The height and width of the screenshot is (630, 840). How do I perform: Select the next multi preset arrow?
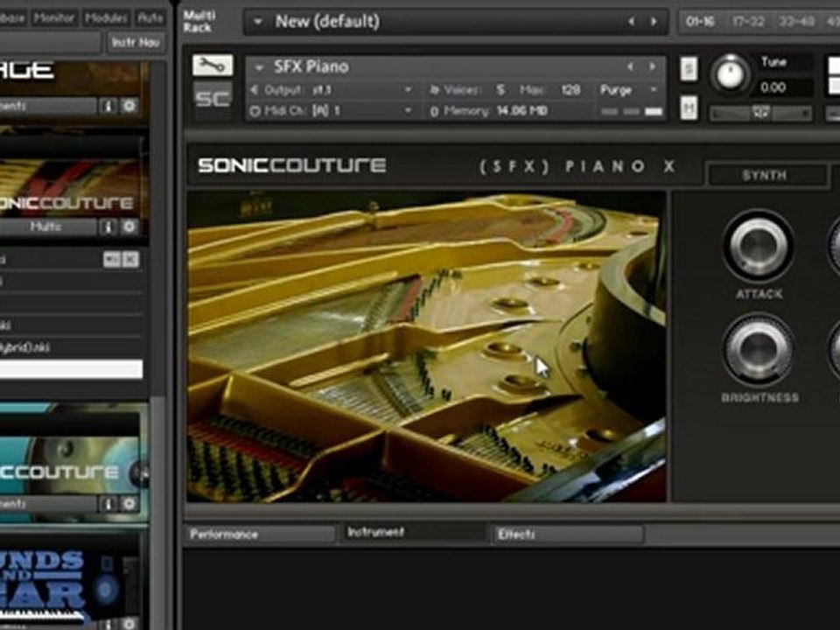(x=654, y=21)
